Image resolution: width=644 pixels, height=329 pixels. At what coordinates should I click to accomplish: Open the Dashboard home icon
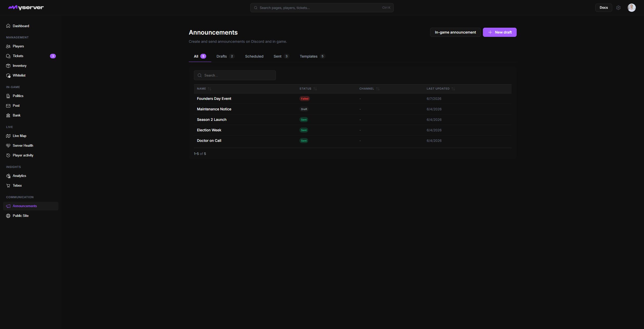pyautogui.click(x=8, y=26)
